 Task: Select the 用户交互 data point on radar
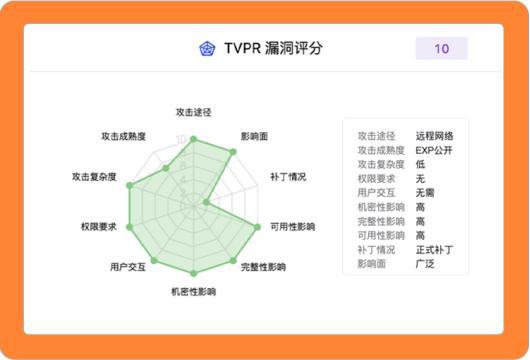tap(154, 260)
